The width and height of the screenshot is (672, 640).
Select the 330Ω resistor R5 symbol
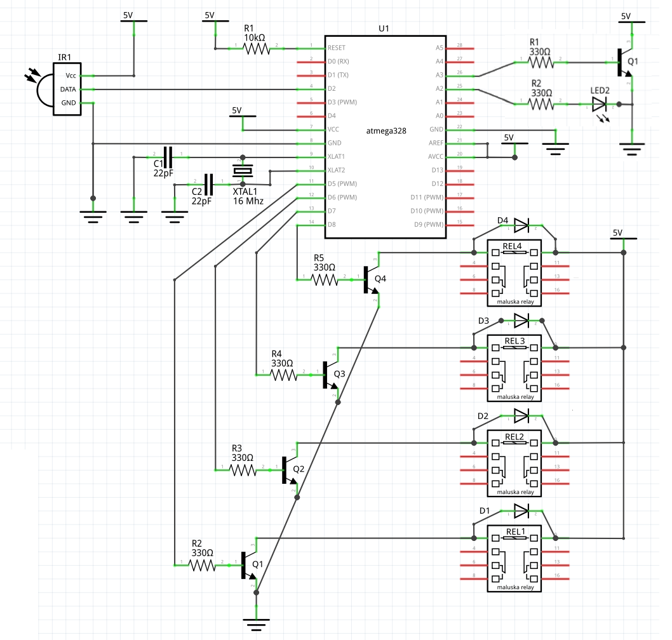(x=325, y=278)
